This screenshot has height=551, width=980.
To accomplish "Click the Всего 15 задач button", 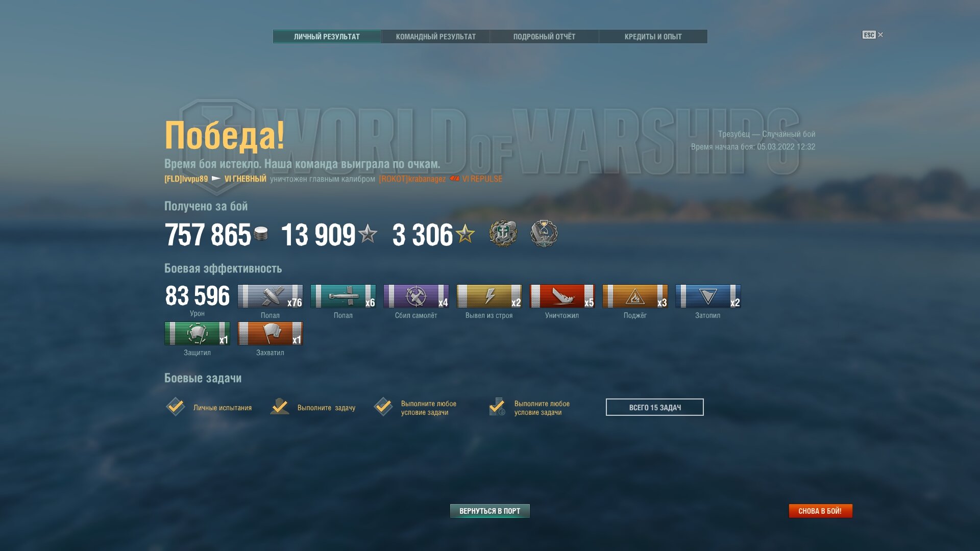I will tap(655, 407).
